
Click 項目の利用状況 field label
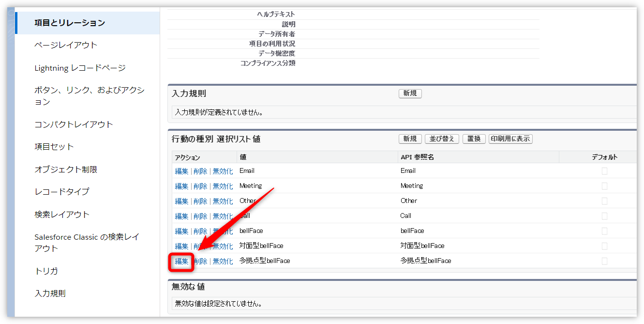click(x=272, y=44)
